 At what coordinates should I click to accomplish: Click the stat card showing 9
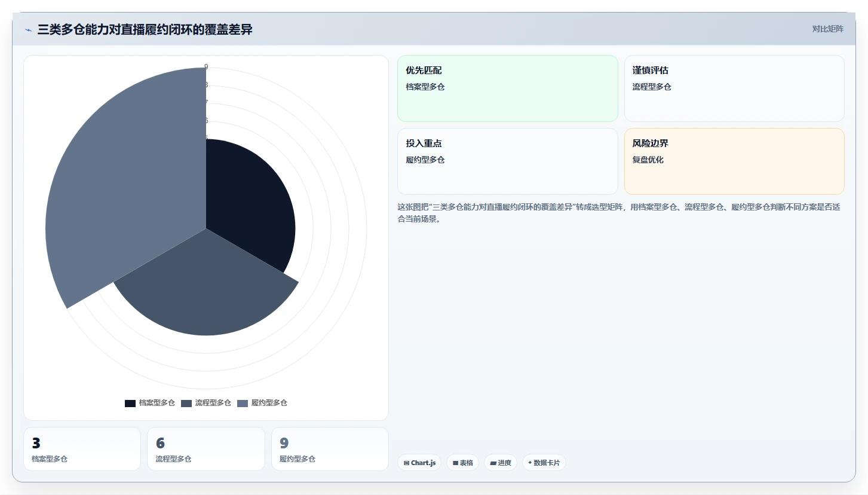coord(330,449)
